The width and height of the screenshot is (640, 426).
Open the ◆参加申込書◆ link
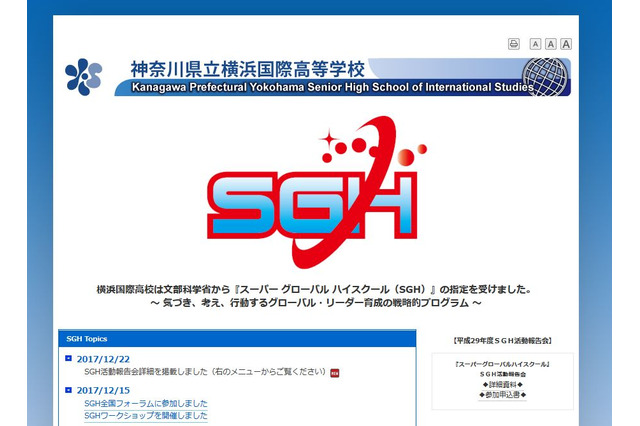pyautogui.click(x=502, y=395)
